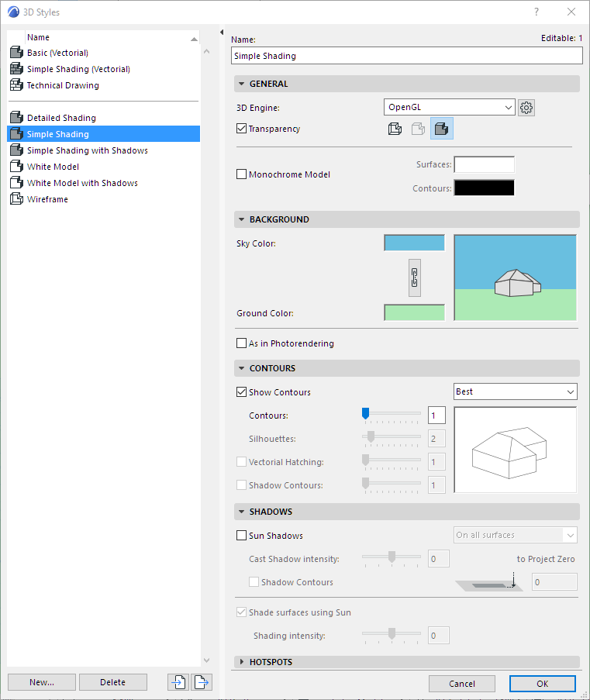Collapse the SHADOWS section
Viewport: 590px width, 700px height.
point(242,512)
